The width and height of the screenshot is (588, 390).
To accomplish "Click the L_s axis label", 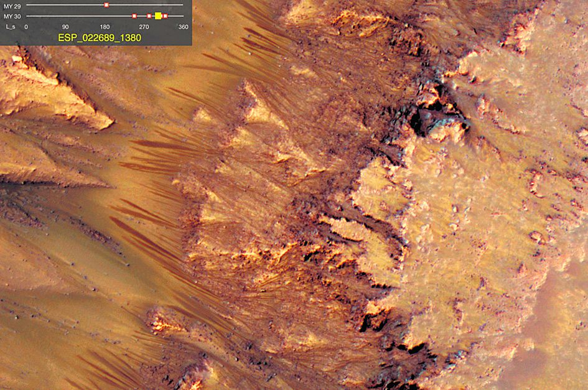I will (x=10, y=27).
